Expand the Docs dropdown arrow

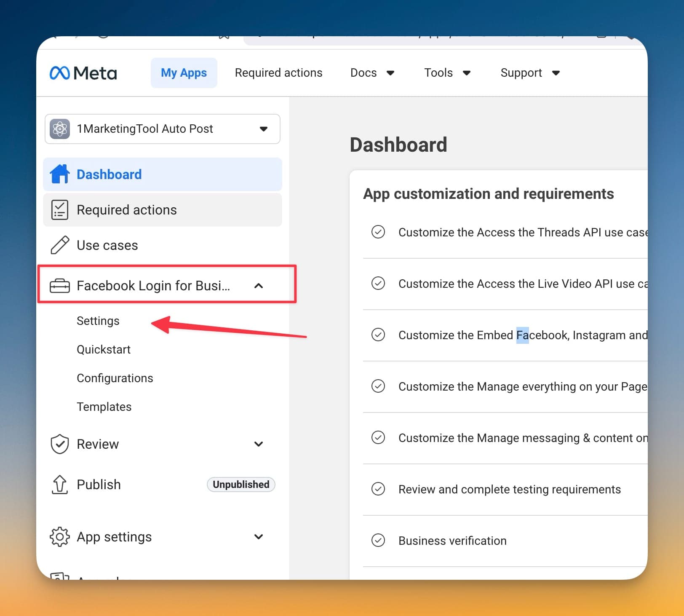[390, 73]
